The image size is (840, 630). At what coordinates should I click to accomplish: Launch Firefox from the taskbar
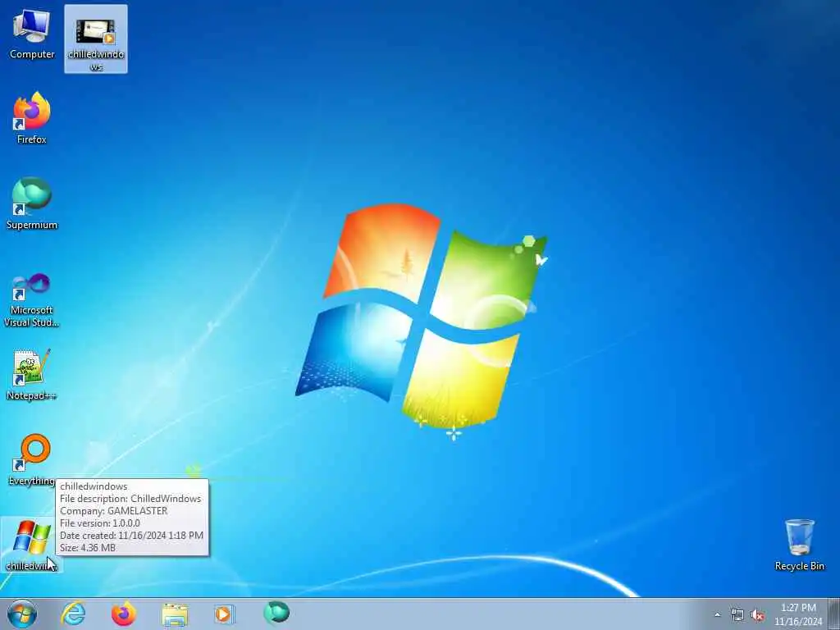point(123,614)
